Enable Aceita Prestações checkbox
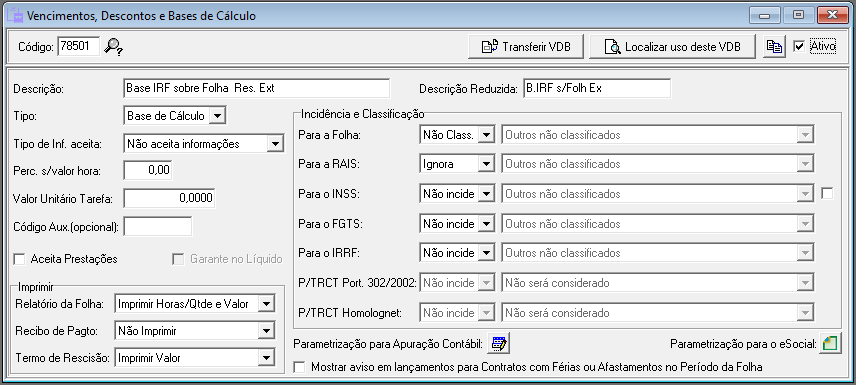This screenshot has height=385, width=856. pyautogui.click(x=20, y=259)
